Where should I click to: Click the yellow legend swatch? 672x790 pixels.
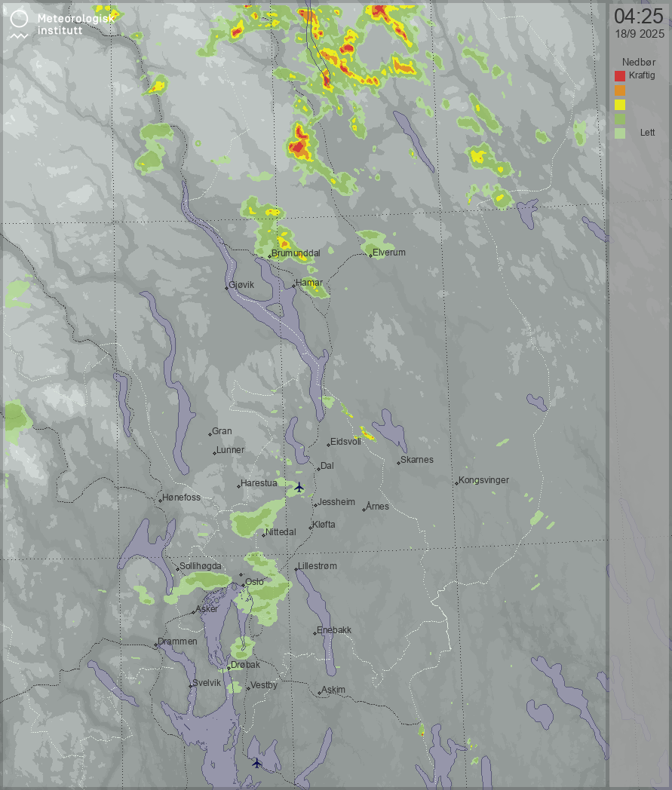(619, 105)
